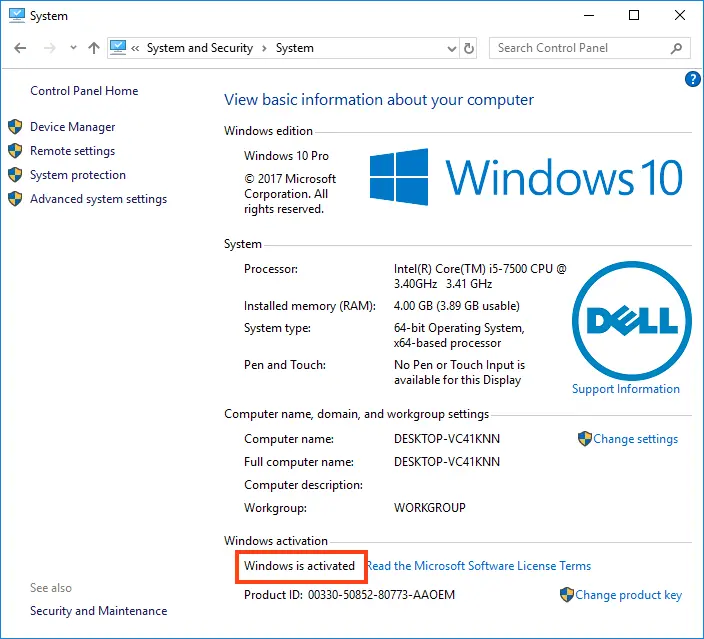
Task: Open Device Manager link
Action: pyautogui.click(x=73, y=127)
